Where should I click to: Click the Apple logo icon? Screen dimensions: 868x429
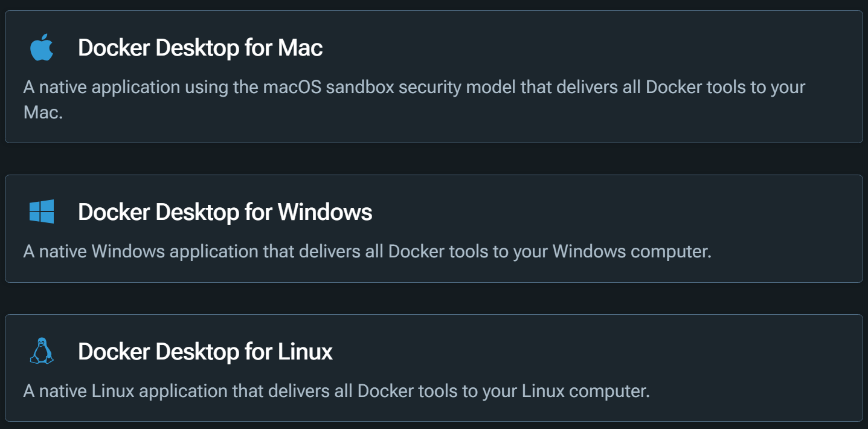coord(42,48)
